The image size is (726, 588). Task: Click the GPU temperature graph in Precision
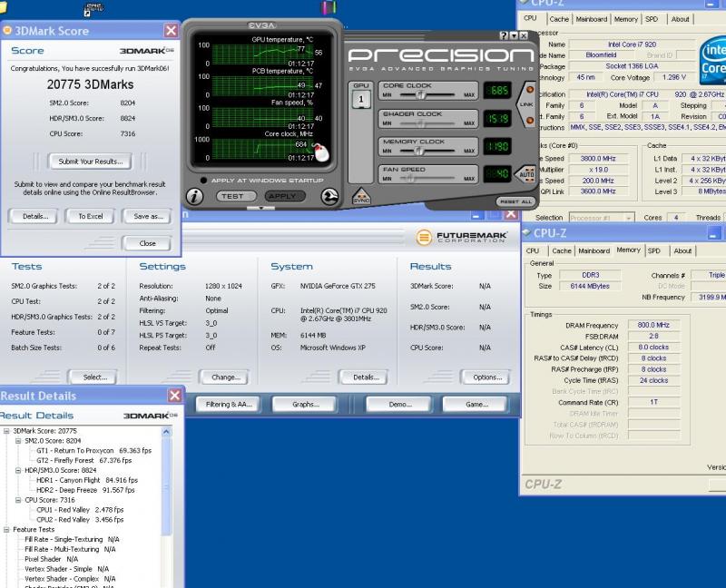[262, 54]
